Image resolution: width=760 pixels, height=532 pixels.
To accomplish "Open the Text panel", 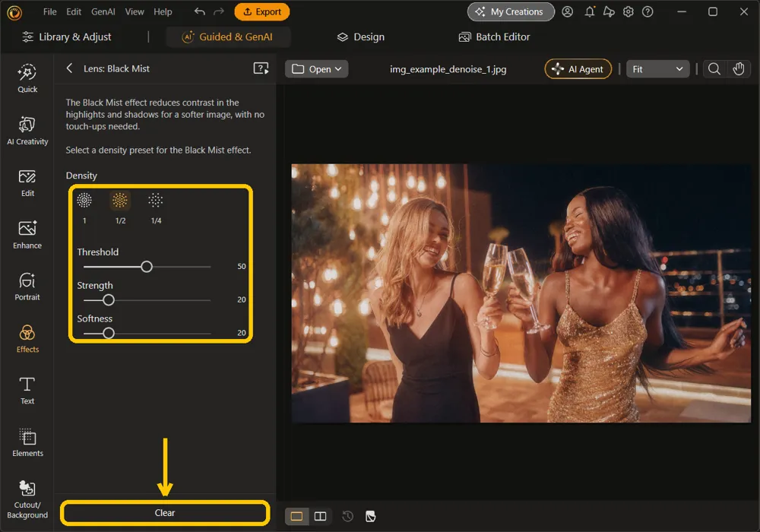I will 27,391.
